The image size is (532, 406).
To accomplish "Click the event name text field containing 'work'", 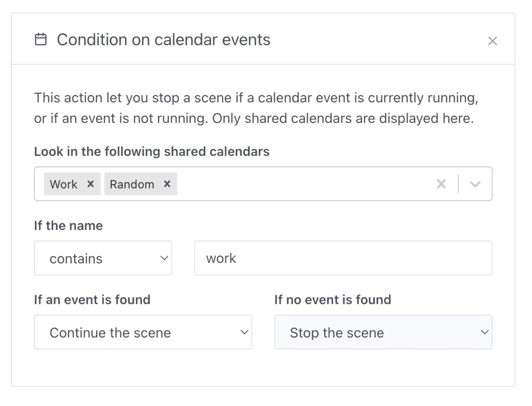I will 342,258.
